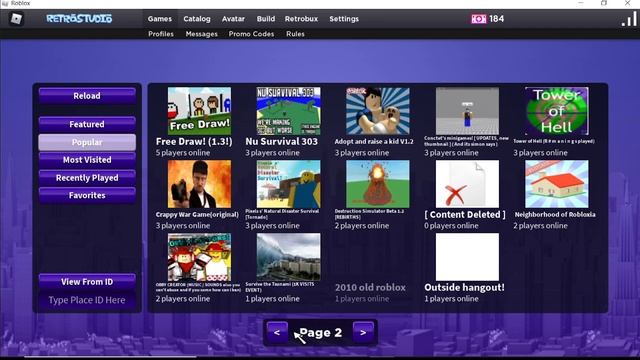
Task: Open Adopt and raise a kid thumbnail
Action: (378, 111)
